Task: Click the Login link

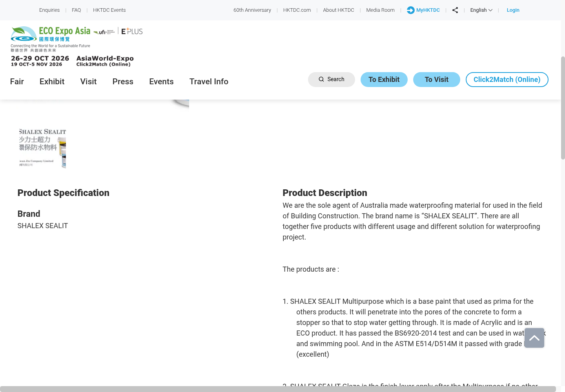Action: coord(513,10)
